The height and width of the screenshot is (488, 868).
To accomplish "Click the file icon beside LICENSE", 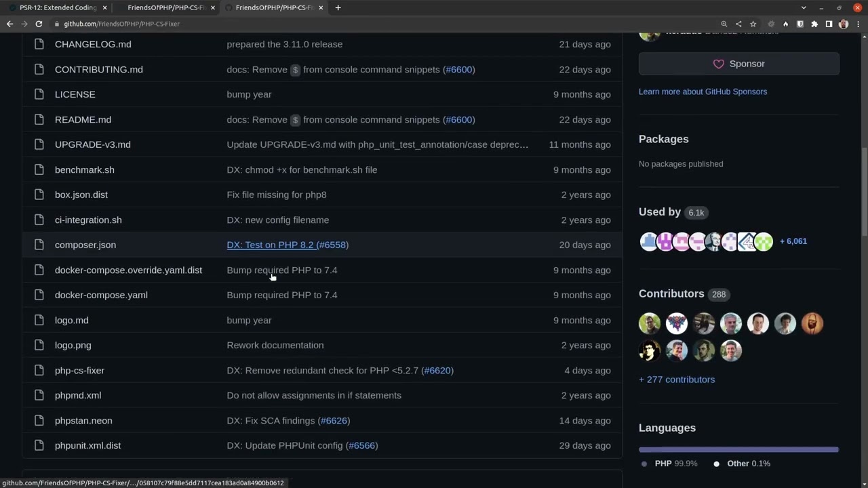I will point(39,94).
